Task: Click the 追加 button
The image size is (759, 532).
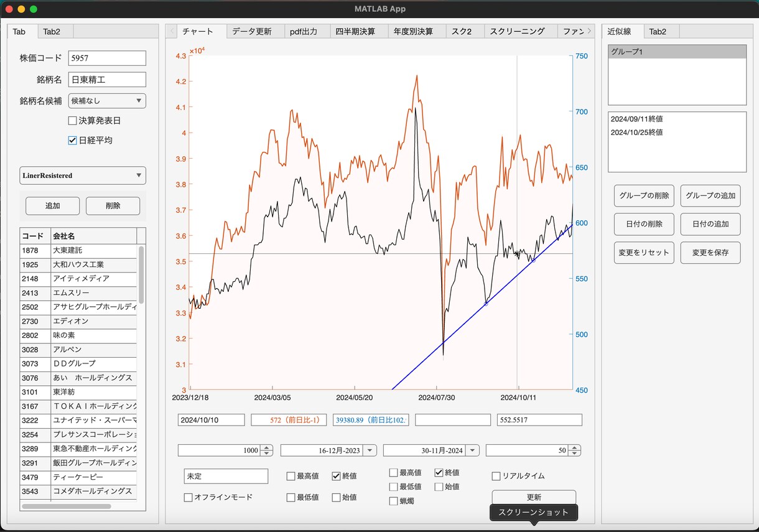Action: (x=53, y=206)
